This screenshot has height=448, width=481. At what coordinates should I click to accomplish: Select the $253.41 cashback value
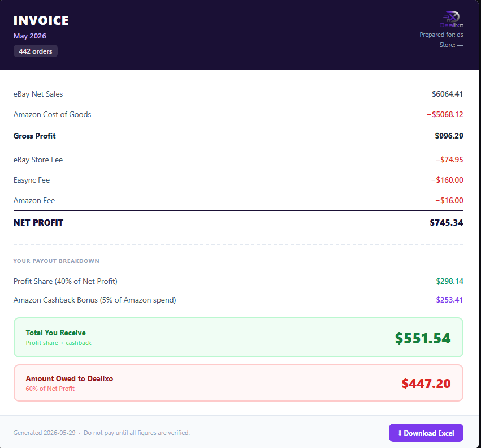point(449,300)
